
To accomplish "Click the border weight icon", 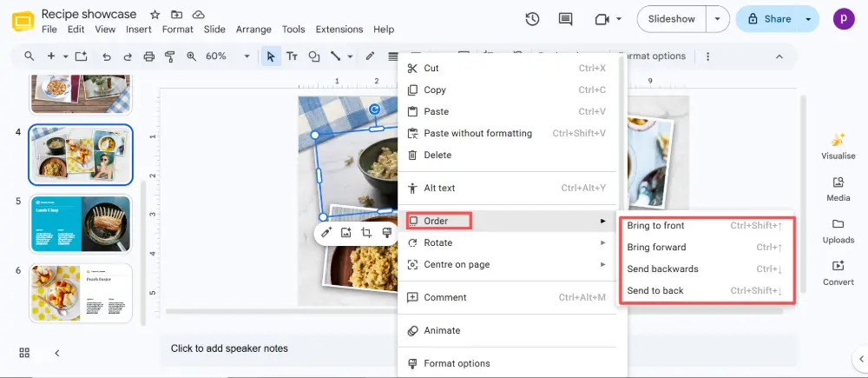I will click(x=392, y=56).
